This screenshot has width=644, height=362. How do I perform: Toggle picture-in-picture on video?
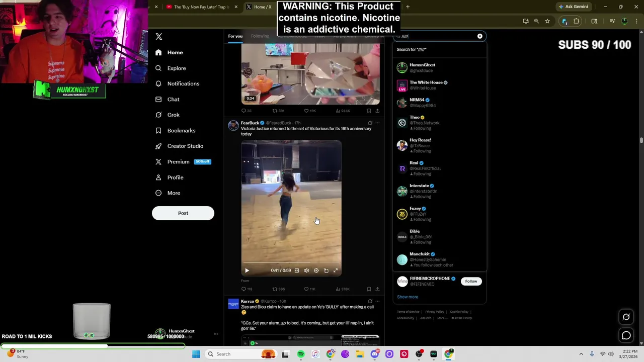pos(326,270)
